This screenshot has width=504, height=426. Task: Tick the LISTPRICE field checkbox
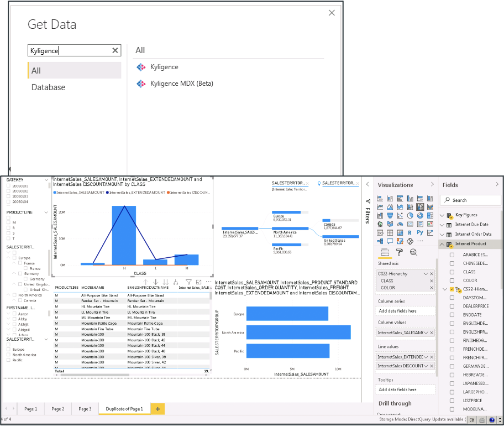pyautogui.click(x=452, y=401)
